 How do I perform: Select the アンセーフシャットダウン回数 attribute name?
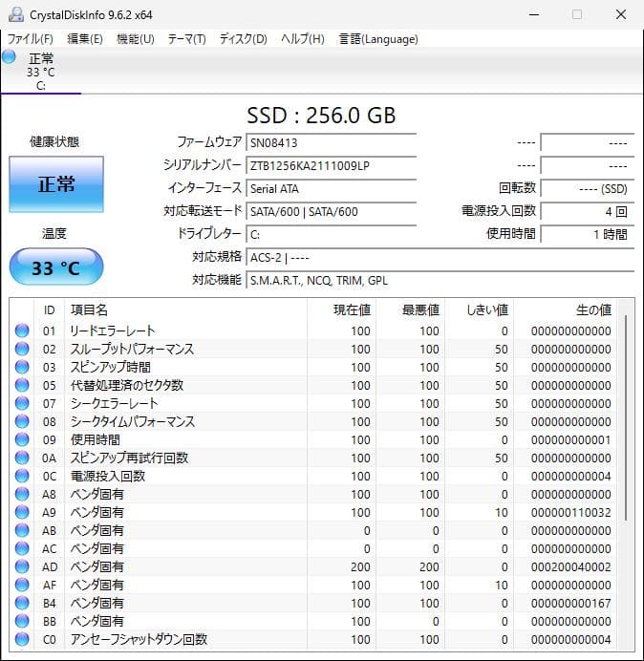point(139,639)
